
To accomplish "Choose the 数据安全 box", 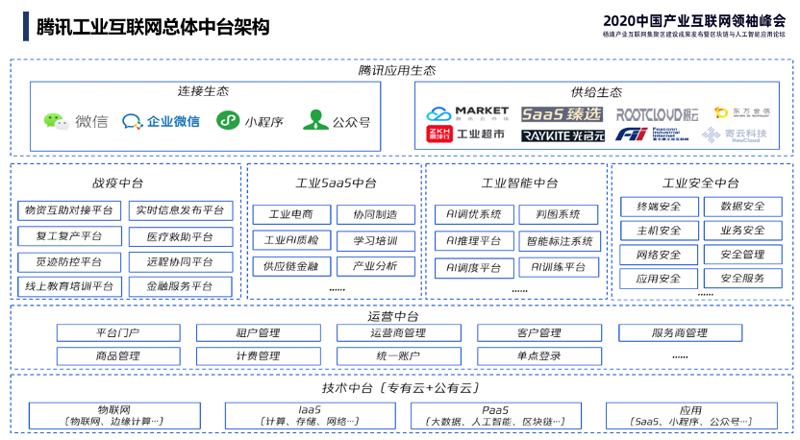I will 743,206.
